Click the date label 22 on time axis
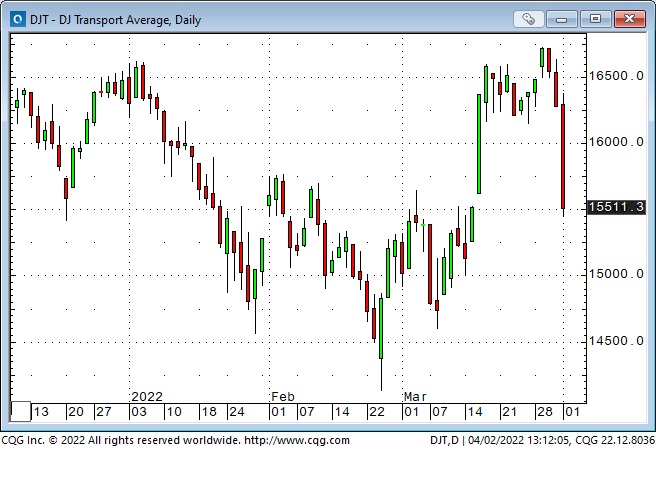Image resolution: width=656 pixels, height=477 pixels. tap(377, 412)
